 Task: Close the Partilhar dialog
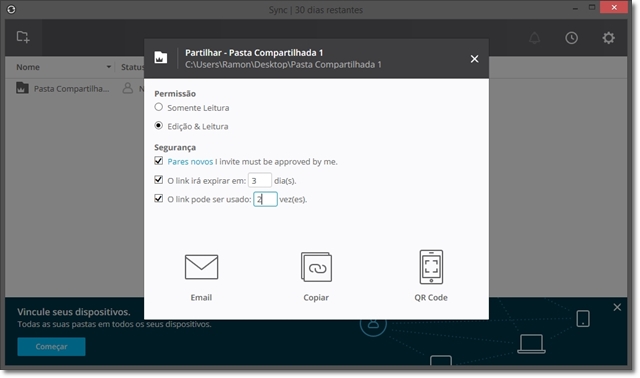pyautogui.click(x=474, y=59)
